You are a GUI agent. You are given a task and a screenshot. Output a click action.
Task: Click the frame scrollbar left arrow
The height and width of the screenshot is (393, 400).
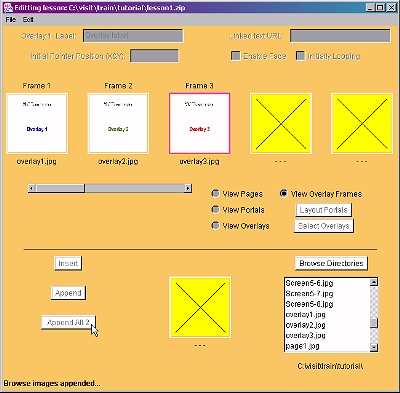(32, 188)
